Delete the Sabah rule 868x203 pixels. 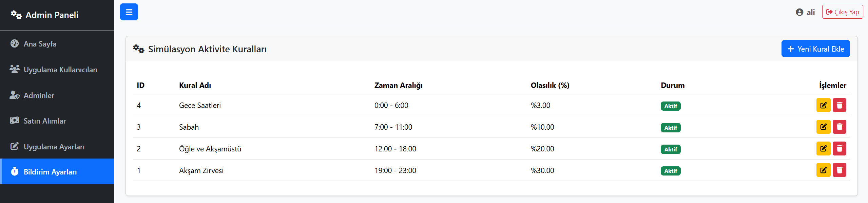point(840,127)
